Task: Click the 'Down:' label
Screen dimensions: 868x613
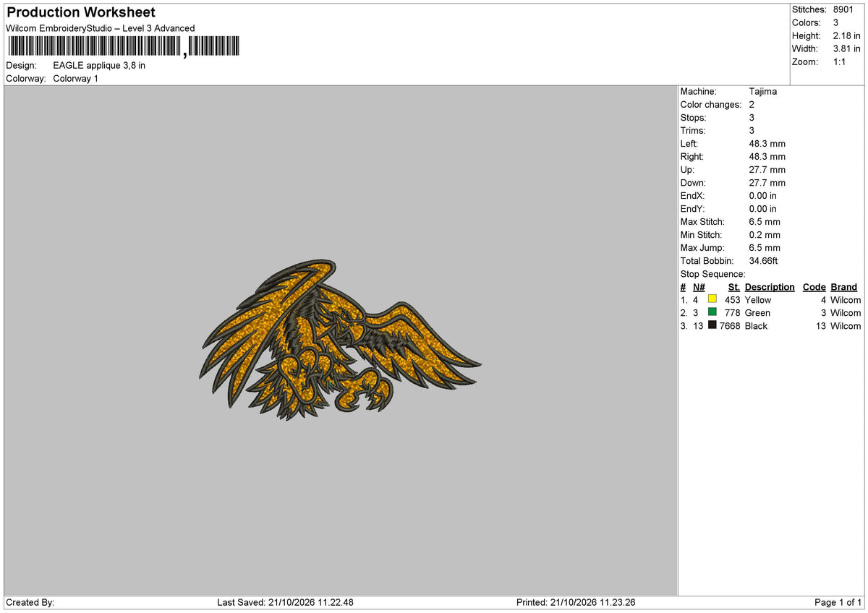Action: (x=694, y=182)
